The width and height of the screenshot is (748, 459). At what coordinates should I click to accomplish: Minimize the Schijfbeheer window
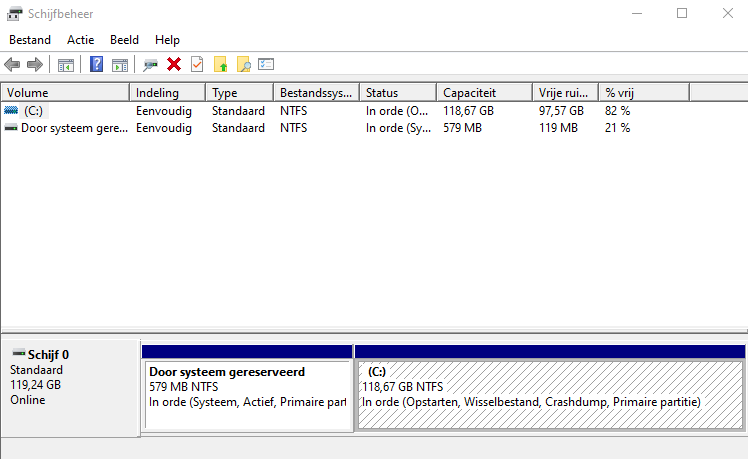pyautogui.click(x=637, y=13)
